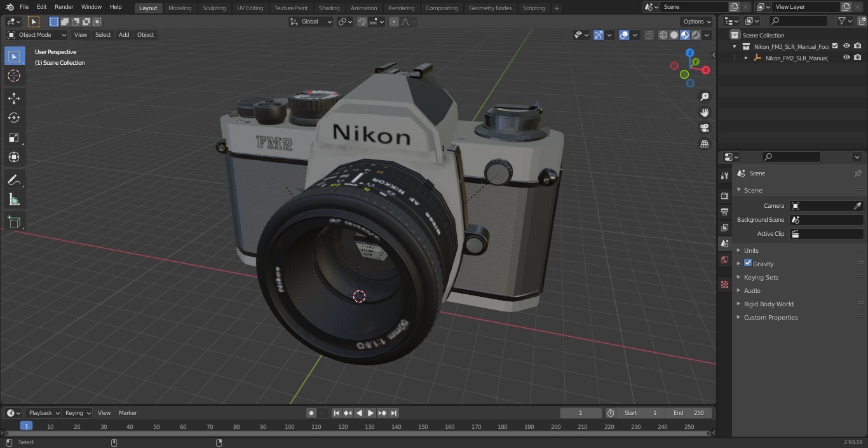Toggle snapping magnet button

[362, 22]
